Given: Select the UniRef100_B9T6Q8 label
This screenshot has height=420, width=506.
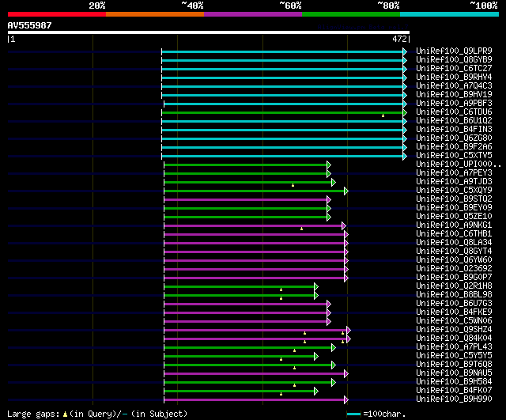Looking at the screenshot, I should (x=454, y=365).
